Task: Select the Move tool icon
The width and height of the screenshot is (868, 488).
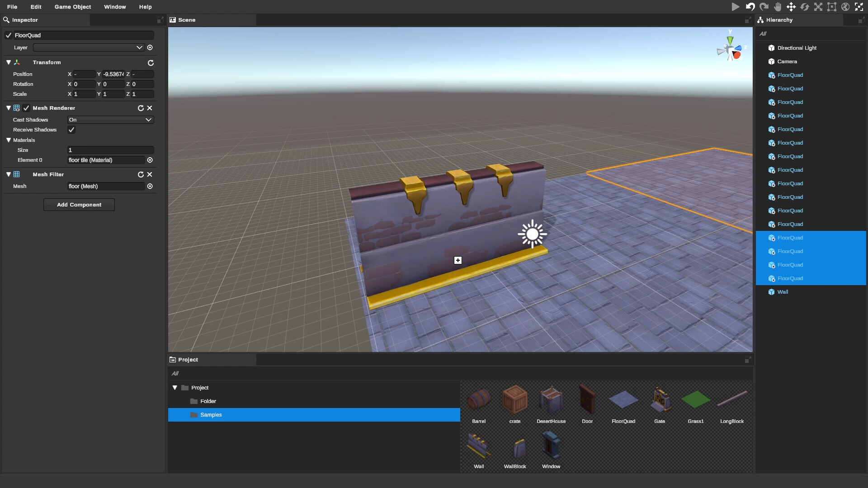Action: (791, 7)
